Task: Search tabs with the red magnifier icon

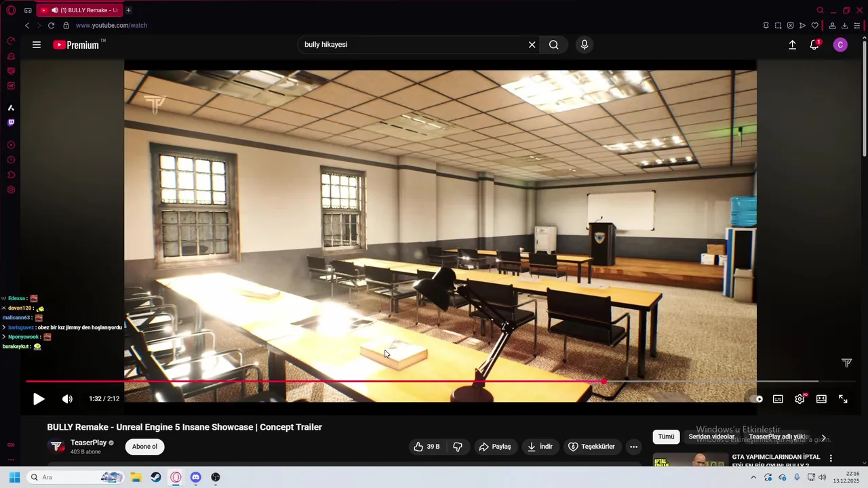Action: [820, 10]
